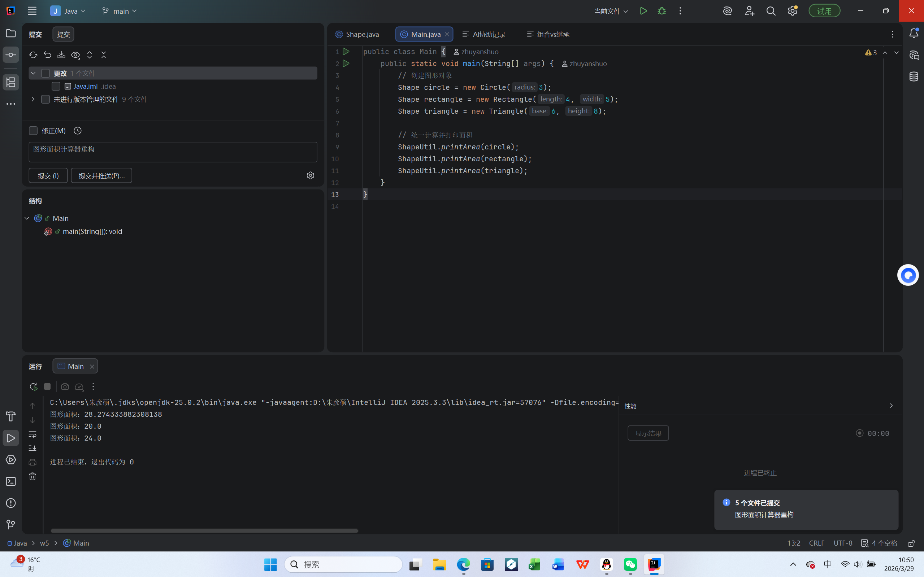The height and width of the screenshot is (577, 924).
Task: Check the Java.iml file checkbox
Action: pos(56,87)
